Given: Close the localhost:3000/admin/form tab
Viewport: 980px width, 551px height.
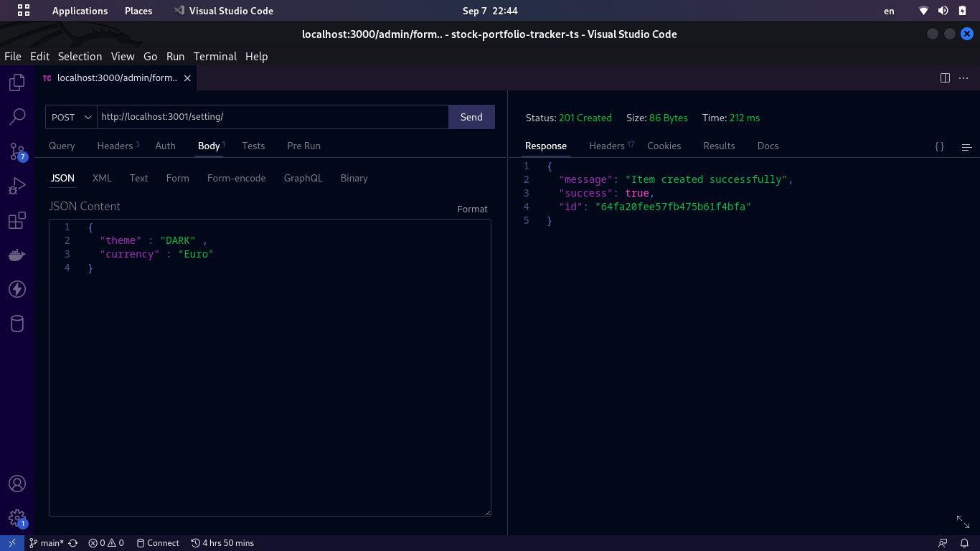Looking at the screenshot, I should pos(187,78).
